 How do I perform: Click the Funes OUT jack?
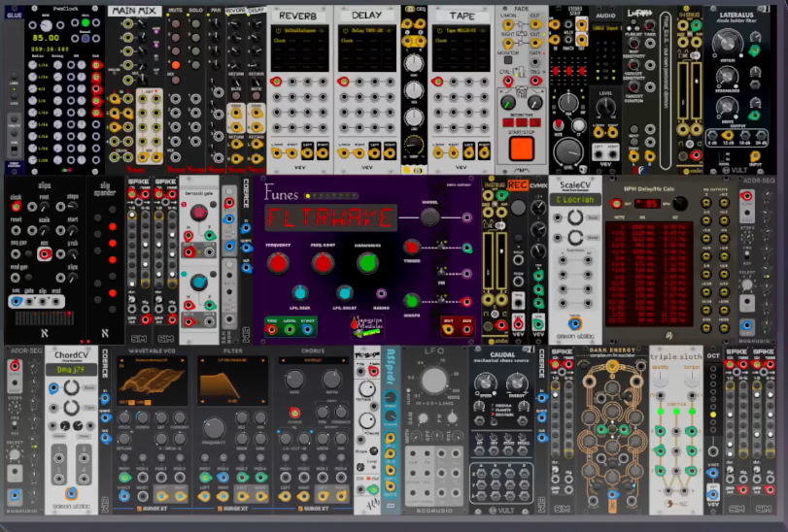(x=448, y=330)
